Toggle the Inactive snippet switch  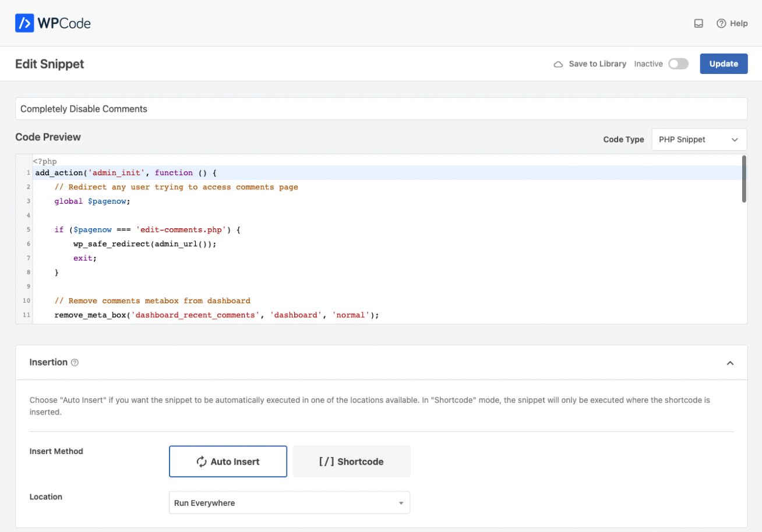pyautogui.click(x=678, y=64)
